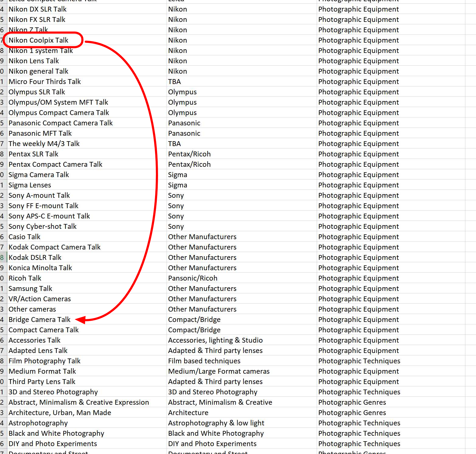
Task: Select the 'Kodak DSLR Talk' cell
Action: point(87,257)
